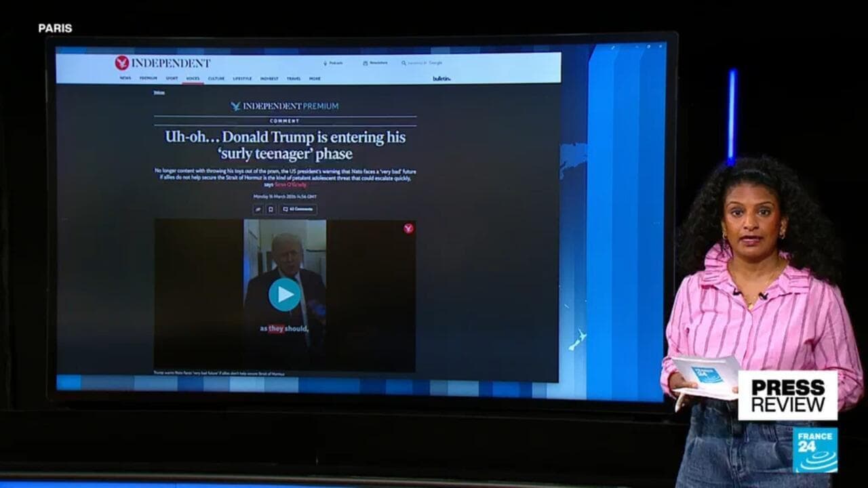Expand the MORE navigation menu
Screen dimensions: 868x488
point(315,79)
